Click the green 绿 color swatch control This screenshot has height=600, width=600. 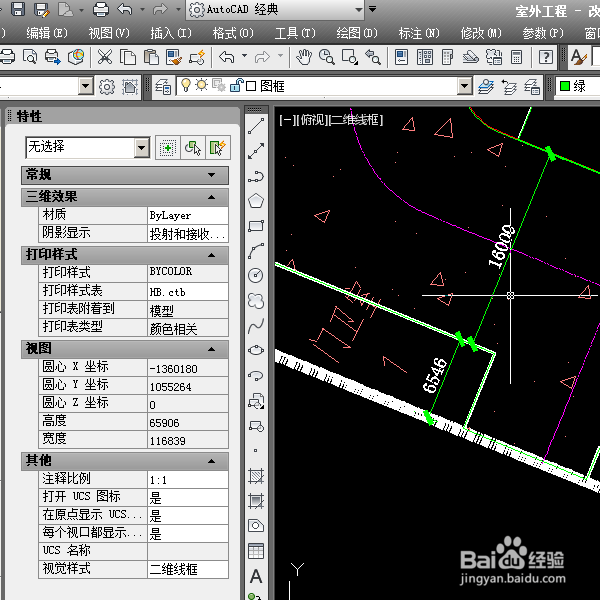pyautogui.click(x=565, y=86)
